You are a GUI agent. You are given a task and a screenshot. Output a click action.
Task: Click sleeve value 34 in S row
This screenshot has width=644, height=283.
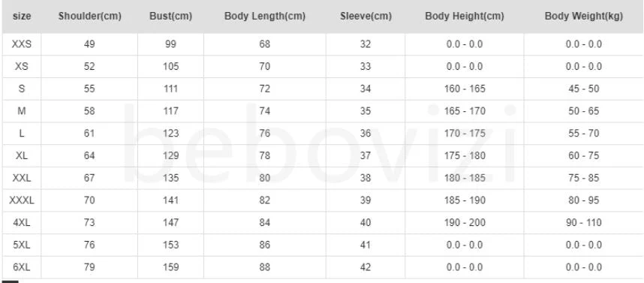pos(366,89)
